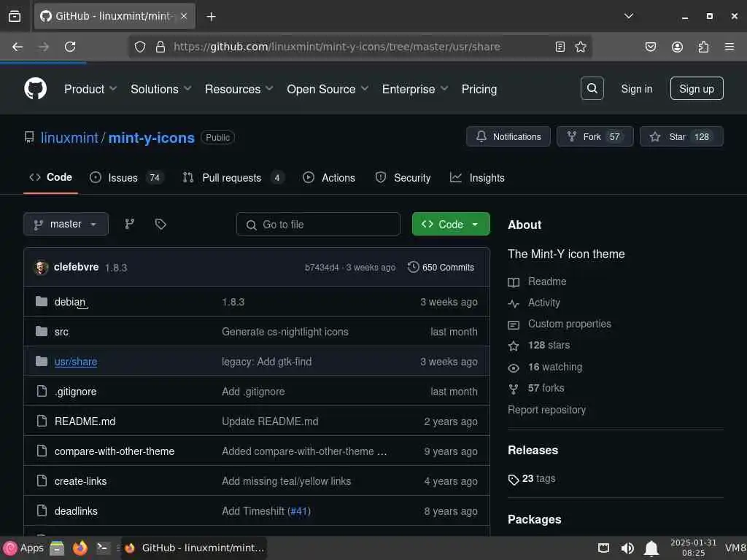The width and height of the screenshot is (747, 560).
Task: Switch to the Security tab
Action: pos(403,178)
